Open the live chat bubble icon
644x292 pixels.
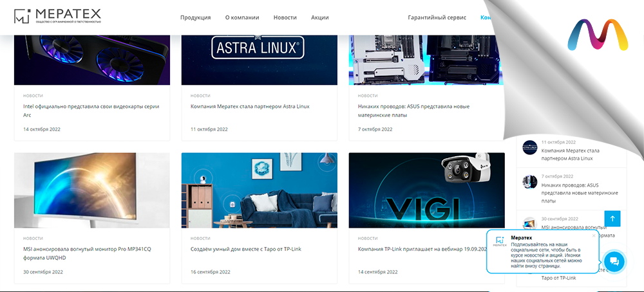(614, 261)
